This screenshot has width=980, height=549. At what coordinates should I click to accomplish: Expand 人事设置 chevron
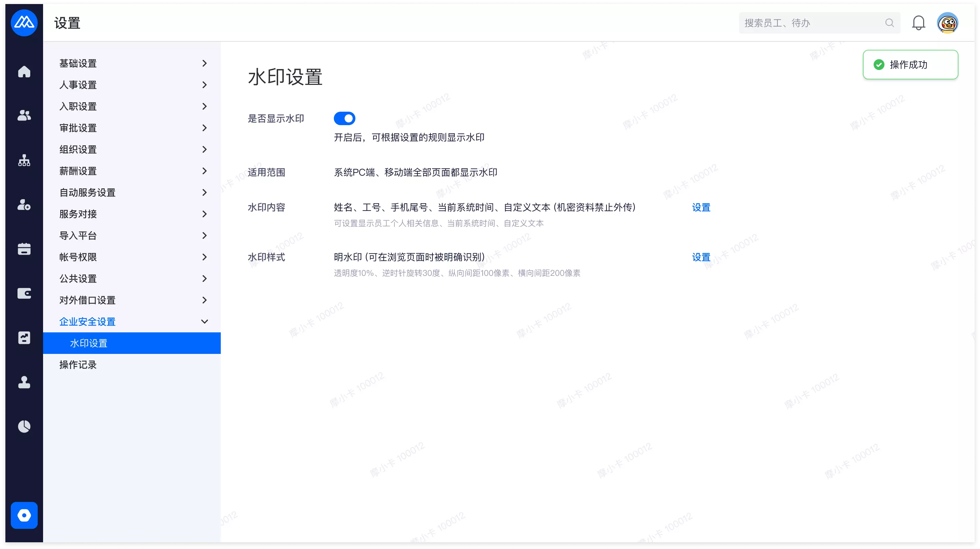coord(204,85)
